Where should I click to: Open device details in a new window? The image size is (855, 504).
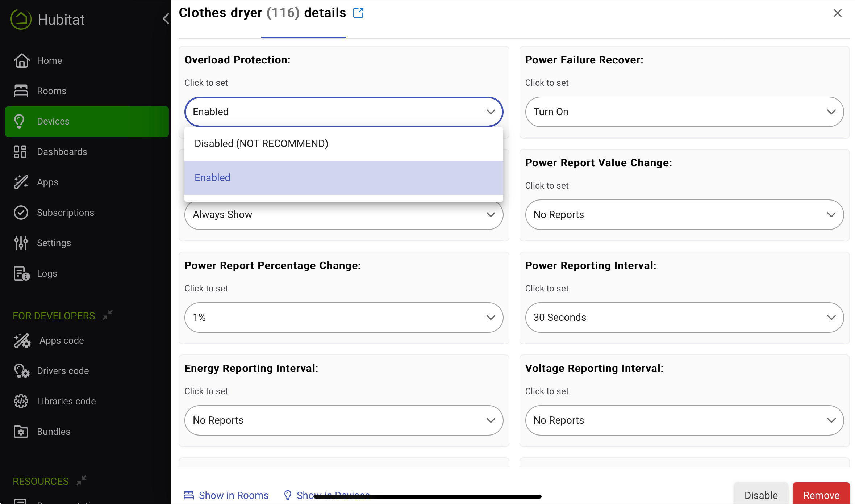click(x=358, y=13)
